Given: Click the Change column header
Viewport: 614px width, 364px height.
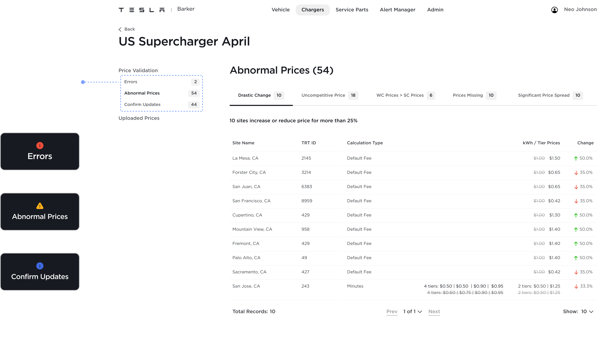Looking at the screenshot, I should click(x=585, y=143).
